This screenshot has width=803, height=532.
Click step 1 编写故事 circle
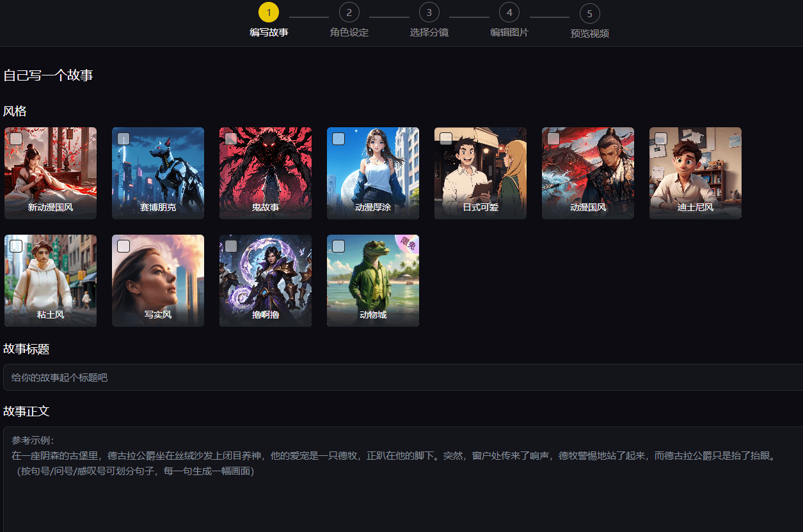(x=269, y=12)
